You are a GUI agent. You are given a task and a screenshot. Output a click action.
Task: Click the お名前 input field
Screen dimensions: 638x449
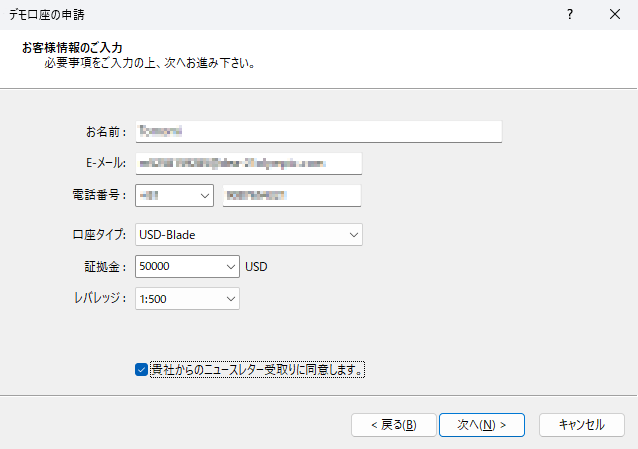319,131
